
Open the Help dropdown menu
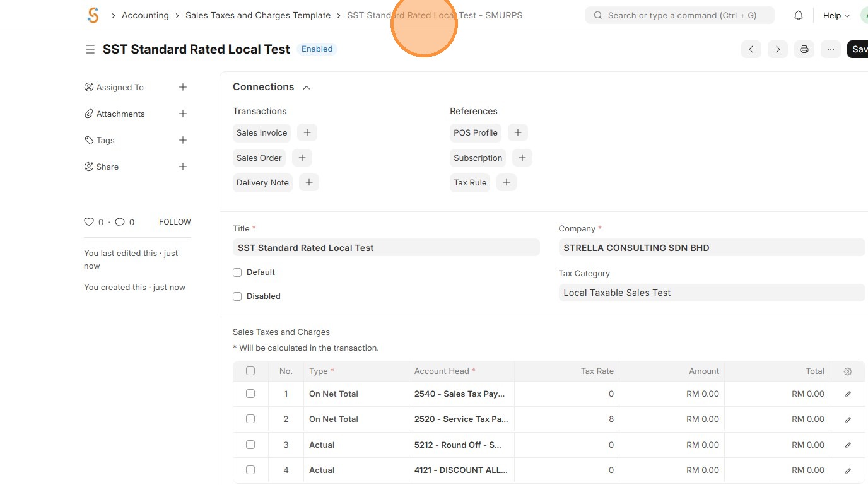pyautogui.click(x=836, y=15)
